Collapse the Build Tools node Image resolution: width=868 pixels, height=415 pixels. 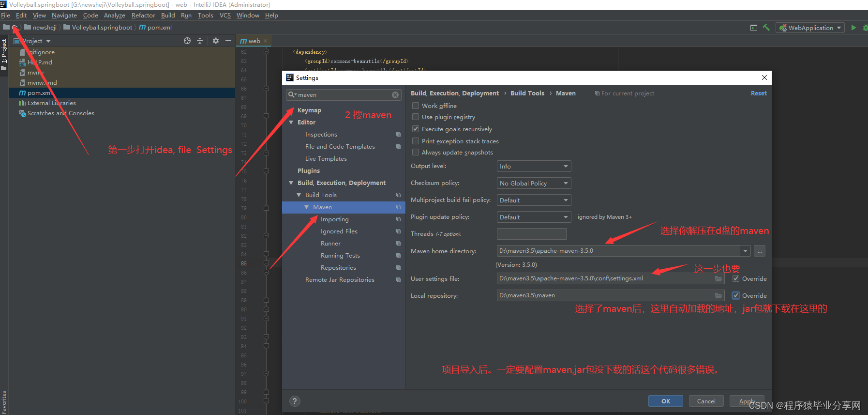[299, 195]
